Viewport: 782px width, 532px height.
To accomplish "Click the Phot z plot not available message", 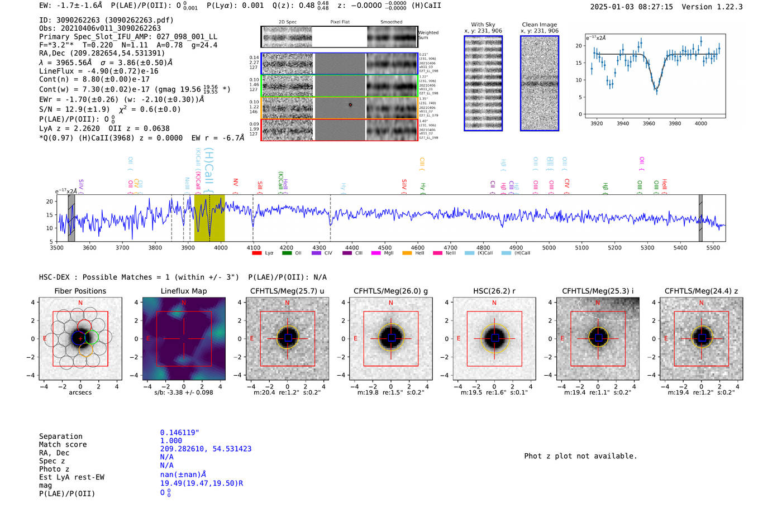I will click(580, 456).
